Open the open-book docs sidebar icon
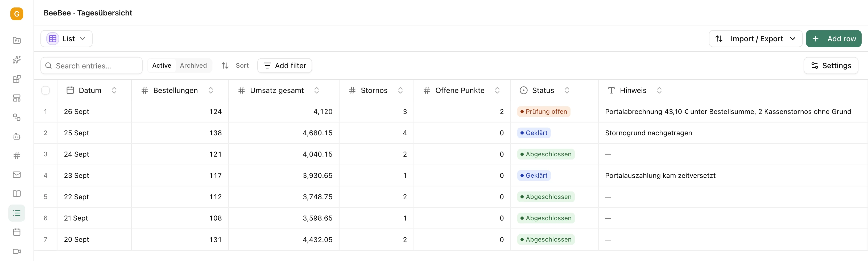 coord(16,194)
